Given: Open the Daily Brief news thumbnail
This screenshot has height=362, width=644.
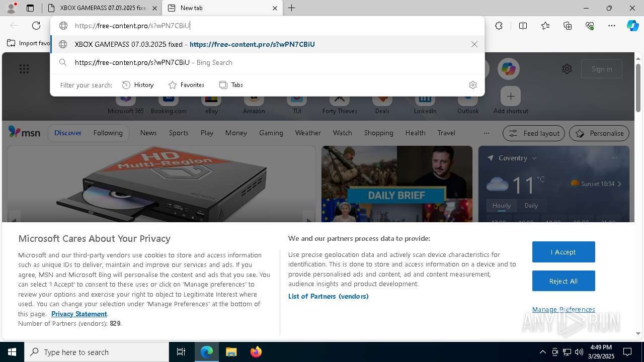Looking at the screenshot, I should [x=397, y=184].
